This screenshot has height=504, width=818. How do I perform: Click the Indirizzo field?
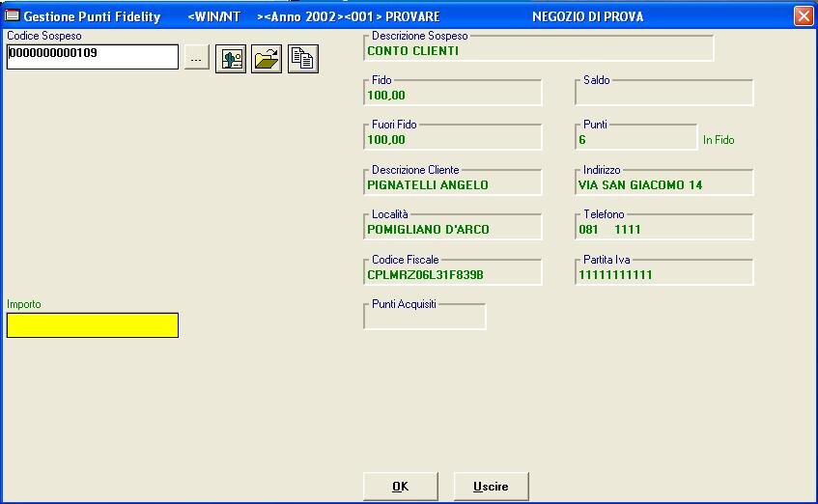663,184
